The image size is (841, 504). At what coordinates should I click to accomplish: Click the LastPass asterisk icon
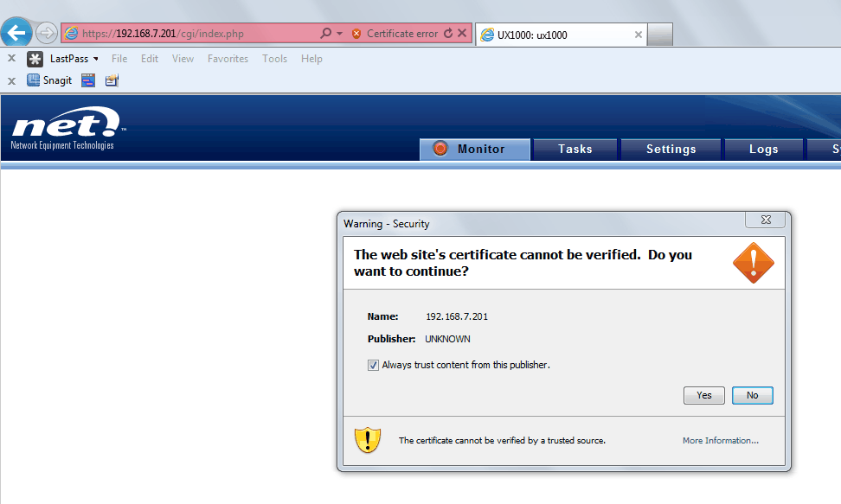click(x=35, y=59)
